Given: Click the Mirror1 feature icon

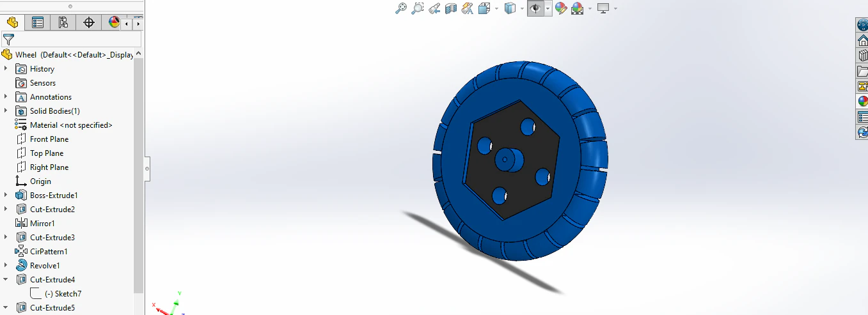Looking at the screenshot, I should [20, 224].
